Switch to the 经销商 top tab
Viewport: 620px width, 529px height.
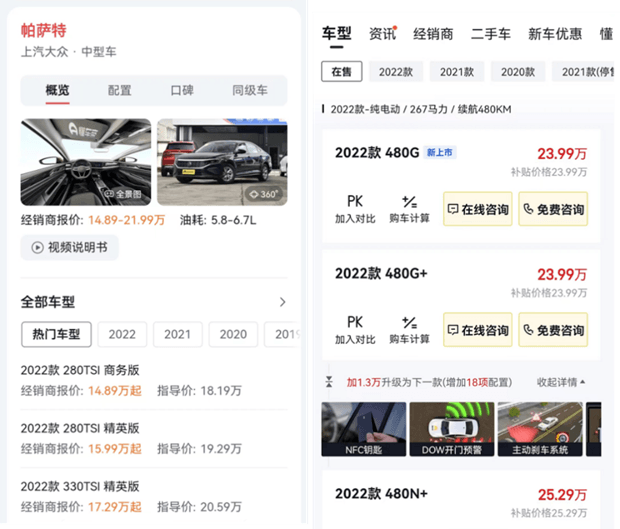(x=433, y=34)
